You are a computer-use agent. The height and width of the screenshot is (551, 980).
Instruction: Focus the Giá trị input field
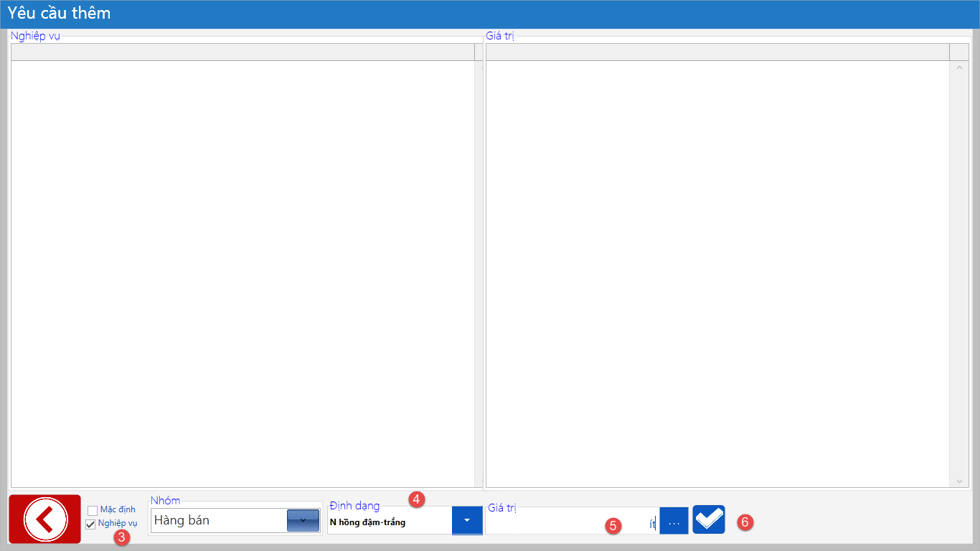tap(573, 522)
